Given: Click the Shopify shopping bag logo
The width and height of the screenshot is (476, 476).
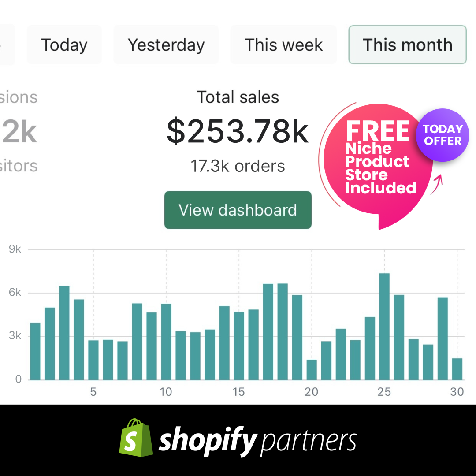Looking at the screenshot, I should (135, 439).
